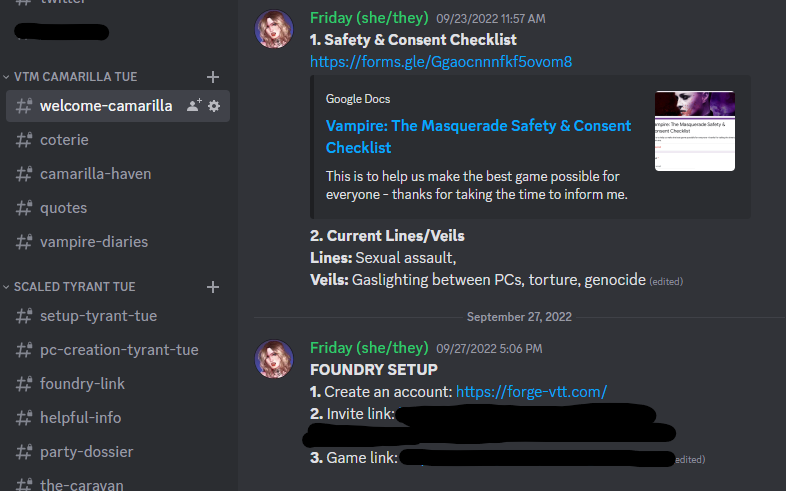This screenshot has width=786, height=491.
Task: Click Friday's avatar on the Safety Checklist message
Action: (x=274, y=30)
